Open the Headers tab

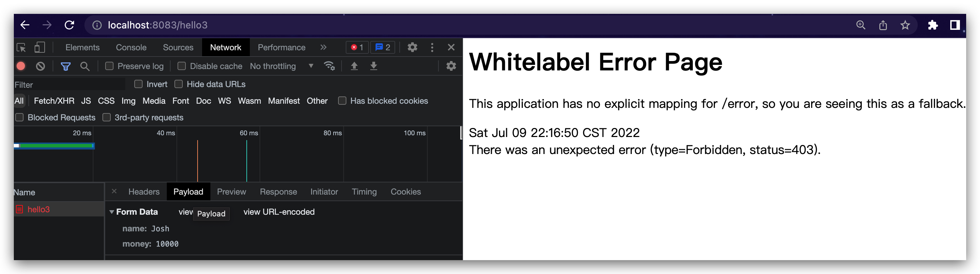pos(144,192)
